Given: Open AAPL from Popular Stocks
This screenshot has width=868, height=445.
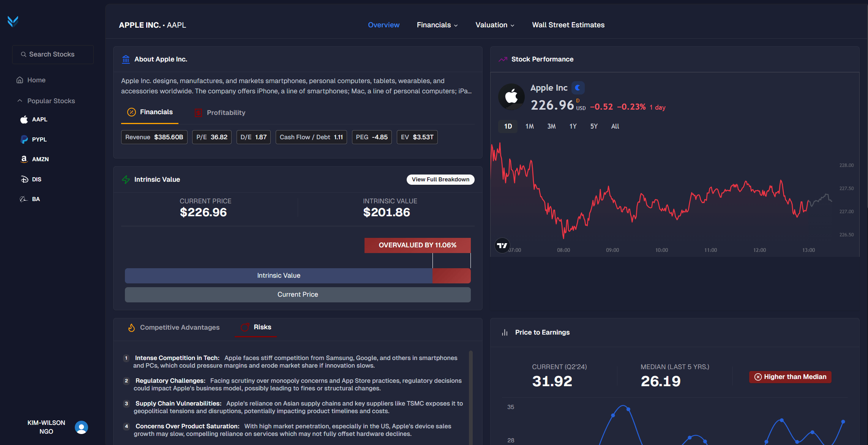Looking at the screenshot, I should 34,120.
